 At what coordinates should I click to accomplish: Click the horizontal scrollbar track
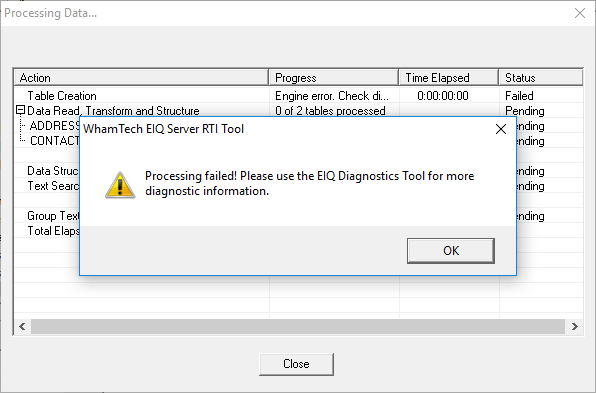(298, 326)
